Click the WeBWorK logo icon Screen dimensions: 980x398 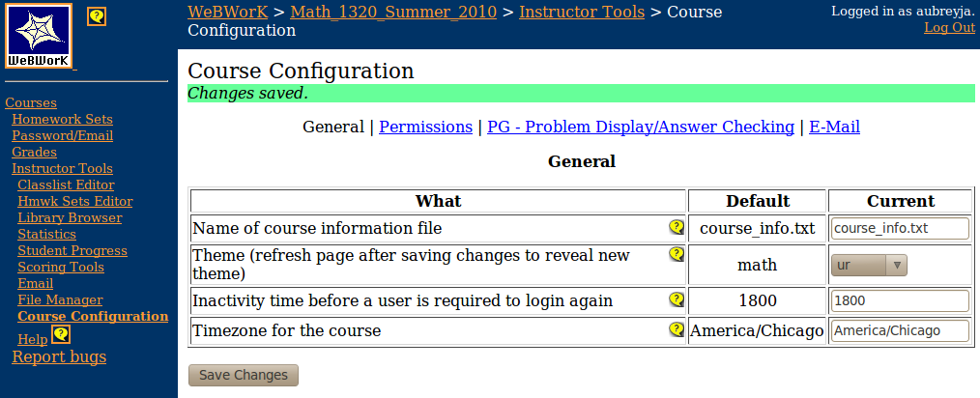(x=38, y=37)
